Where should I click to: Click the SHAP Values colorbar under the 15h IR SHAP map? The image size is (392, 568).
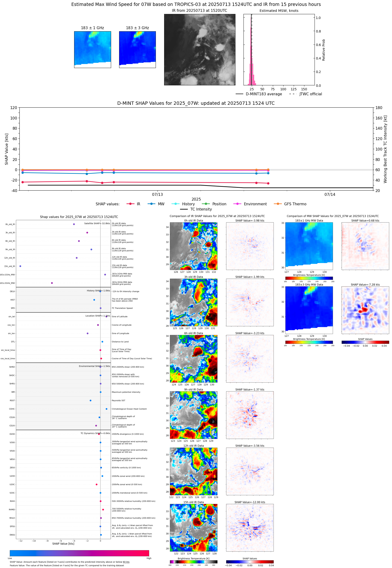point(250,562)
